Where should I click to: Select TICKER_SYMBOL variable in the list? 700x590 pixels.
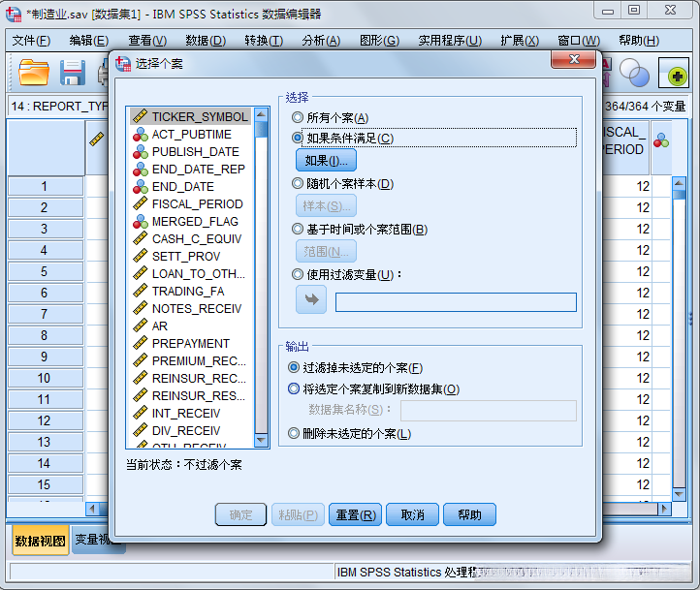[x=191, y=116]
